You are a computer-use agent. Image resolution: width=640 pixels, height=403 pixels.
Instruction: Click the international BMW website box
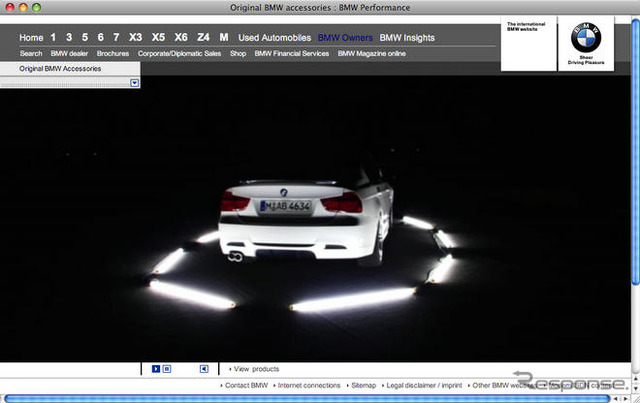(529, 44)
